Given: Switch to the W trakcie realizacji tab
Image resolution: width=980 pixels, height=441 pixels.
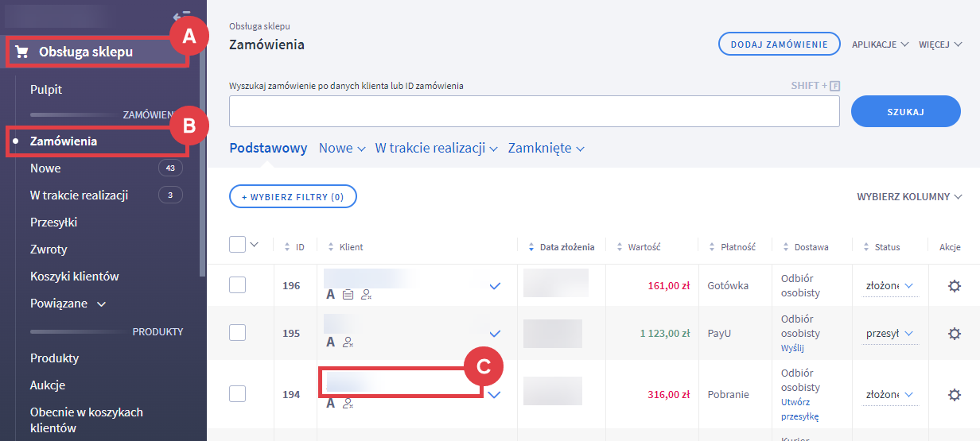Looking at the screenshot, I should point(435,149).
